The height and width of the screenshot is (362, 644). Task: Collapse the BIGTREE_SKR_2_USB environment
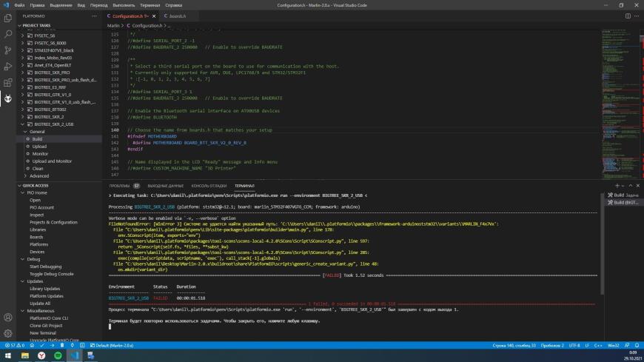pyautogui.click(x=23, y=124)
